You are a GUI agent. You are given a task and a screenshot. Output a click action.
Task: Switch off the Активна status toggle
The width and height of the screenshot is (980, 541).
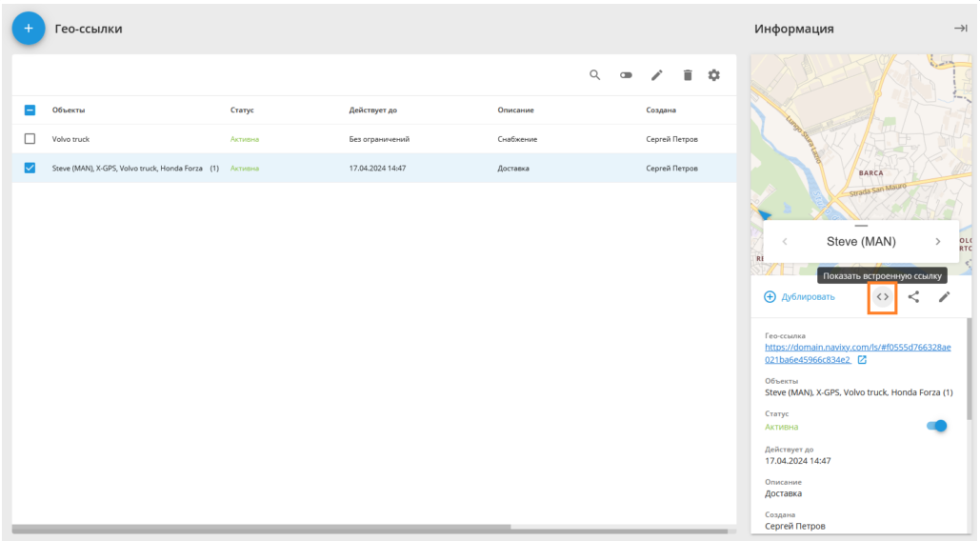click(x=936, y=426)
